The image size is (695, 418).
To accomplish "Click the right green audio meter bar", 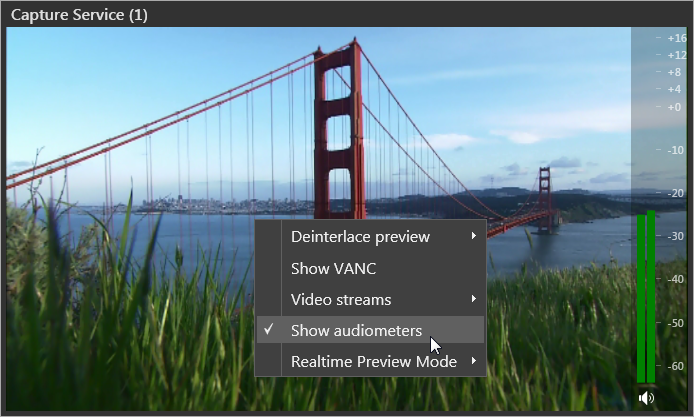I will click(x=651, y=297).
